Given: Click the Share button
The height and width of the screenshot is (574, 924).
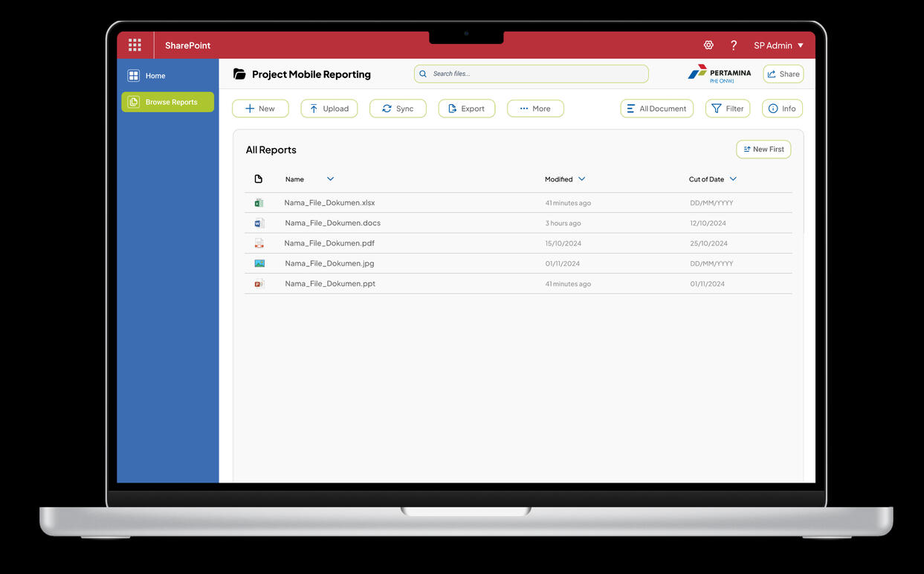Looking at the screenshot, I should (x=784, y=74).
